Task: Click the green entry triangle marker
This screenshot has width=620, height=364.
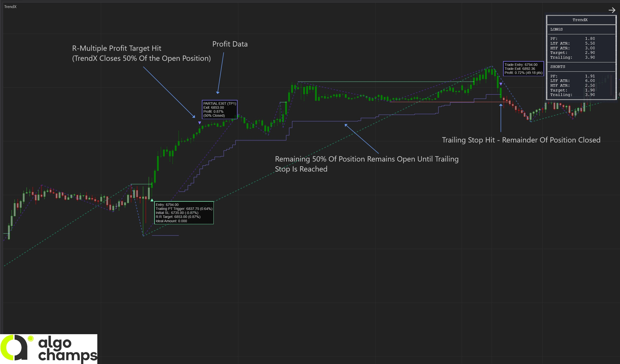Action: pyautogui.click(x=152, y=200)
